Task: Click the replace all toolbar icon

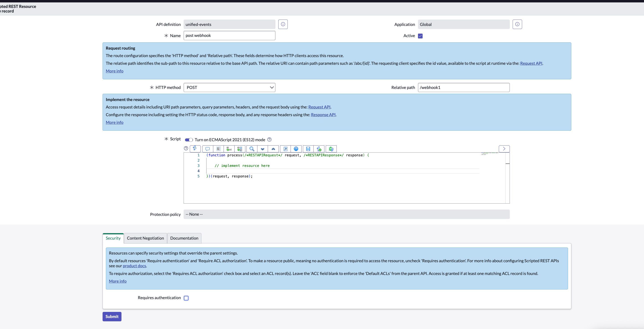Action: tap(240, 149)
